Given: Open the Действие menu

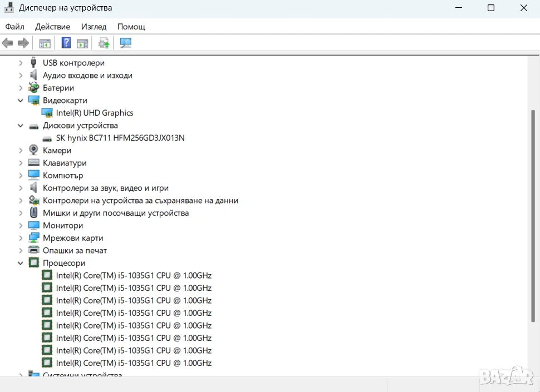Looking at the screenshot, I should 52,27.
